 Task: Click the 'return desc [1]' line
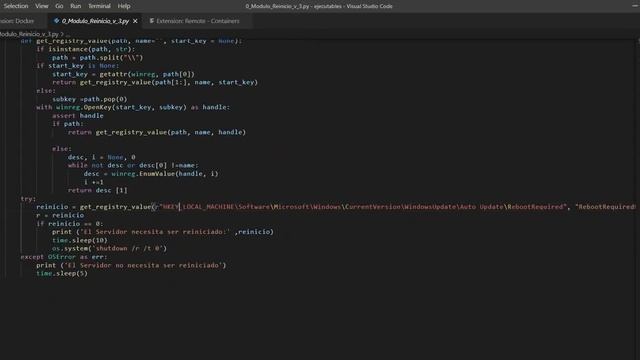(x=98, y=190)
